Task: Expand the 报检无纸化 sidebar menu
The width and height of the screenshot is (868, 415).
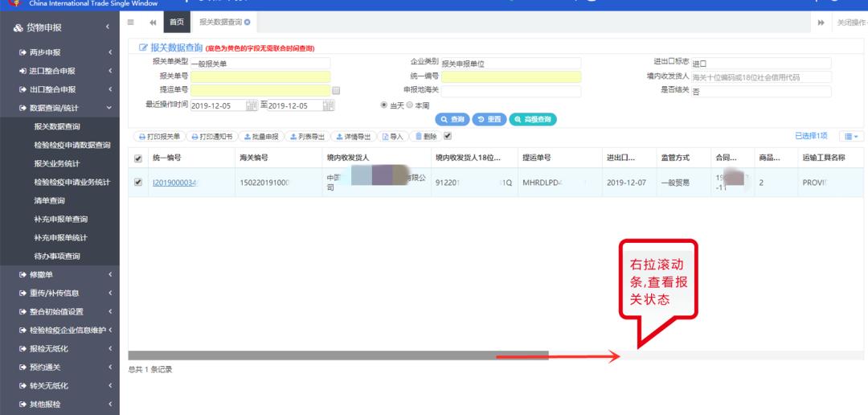Action: pyautogui.click(x=59, y=348)
